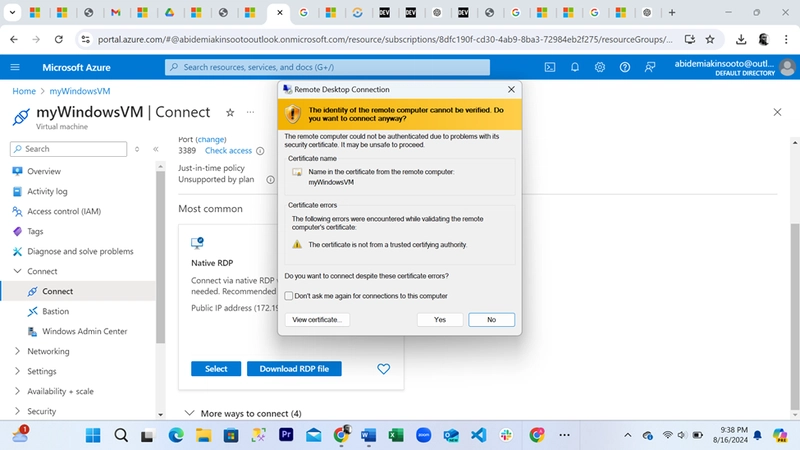The width and height of the screenshot is (800, 450).
Task: Open the more options ellipsis beside Connect title
Action: pos(250,112)
